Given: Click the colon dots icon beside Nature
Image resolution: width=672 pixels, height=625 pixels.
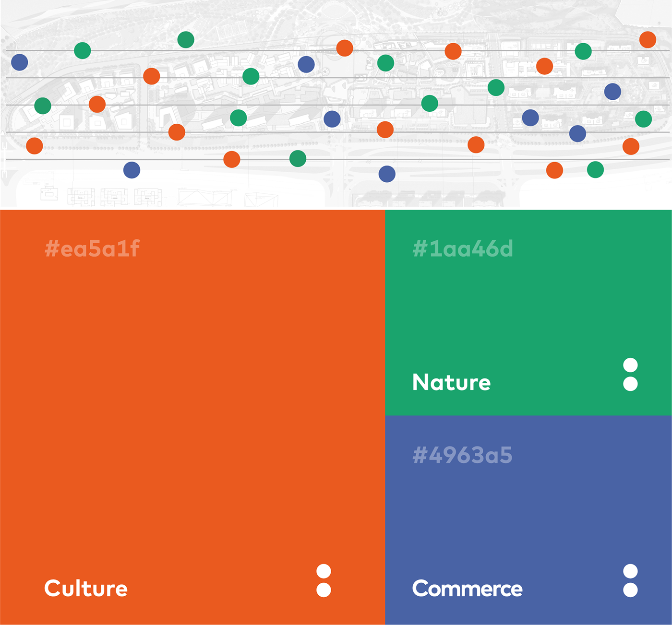Looking at the screenshot, I should point(630,375).
